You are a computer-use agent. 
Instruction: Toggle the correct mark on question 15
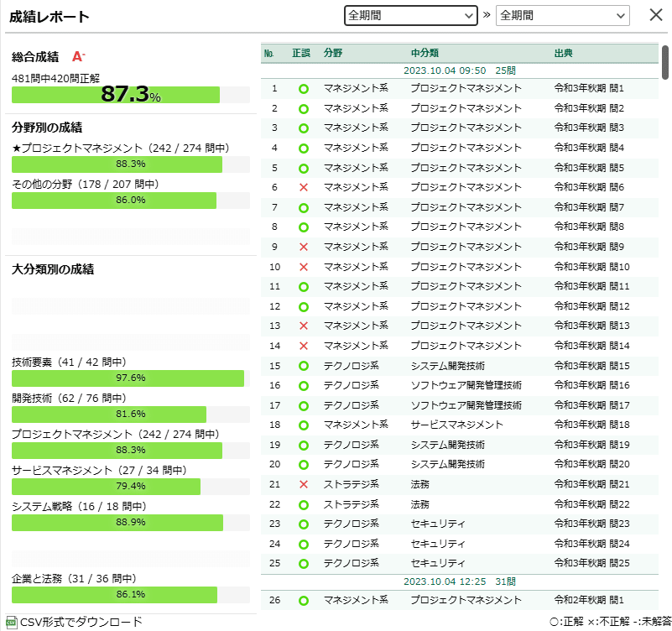[x=303, y=365]
